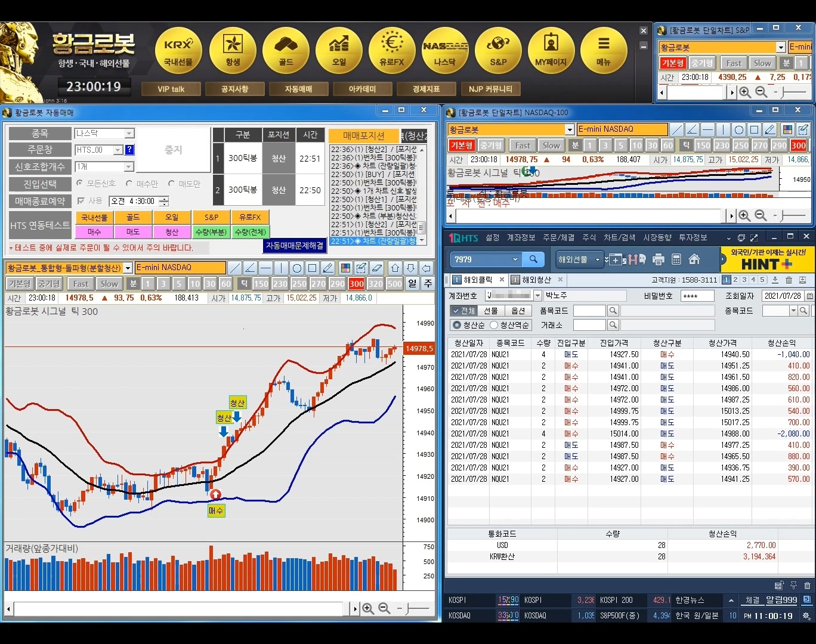Image resolution: width=816 pixels, height=644 pixels.
Task: Open the 오일 market button
Action: point(339,51)
